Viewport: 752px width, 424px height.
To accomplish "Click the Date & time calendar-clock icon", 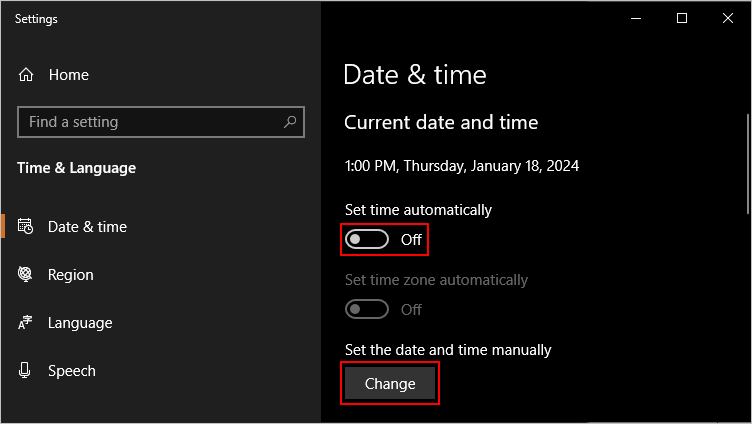I will [26, 227].
